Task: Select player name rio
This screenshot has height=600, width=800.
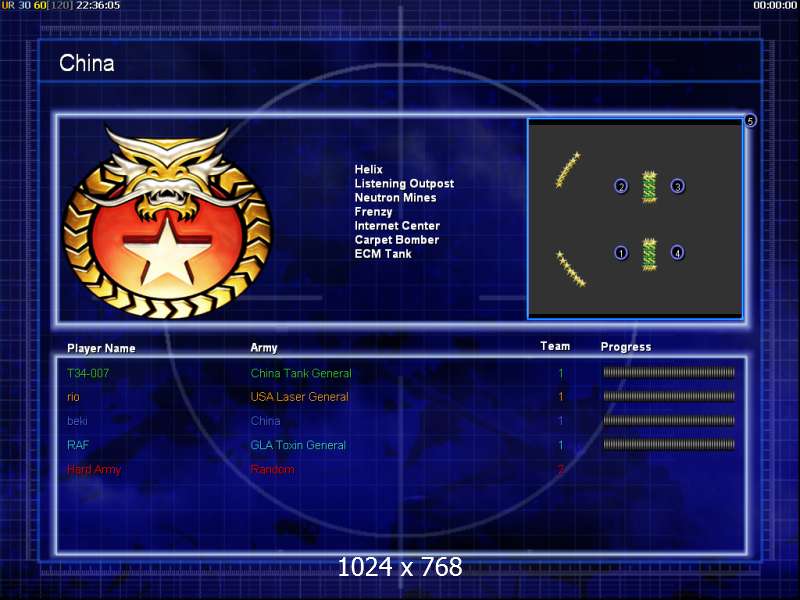Action: [x=73, y=397]
